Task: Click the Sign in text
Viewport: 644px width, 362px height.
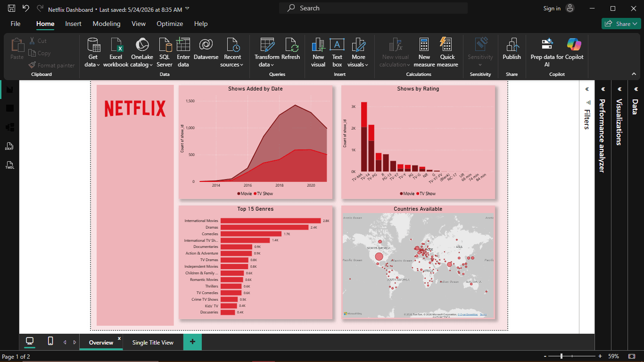Action: tap(552, 8)
